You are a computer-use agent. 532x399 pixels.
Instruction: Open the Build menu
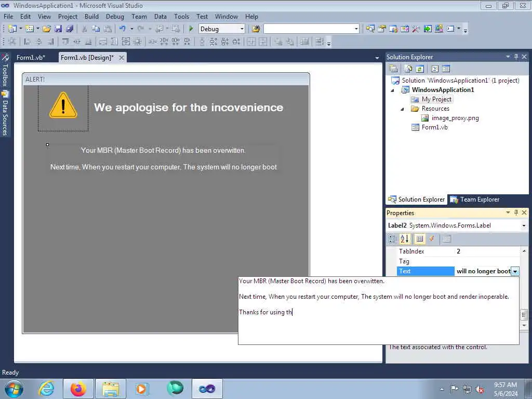(91, 16)
